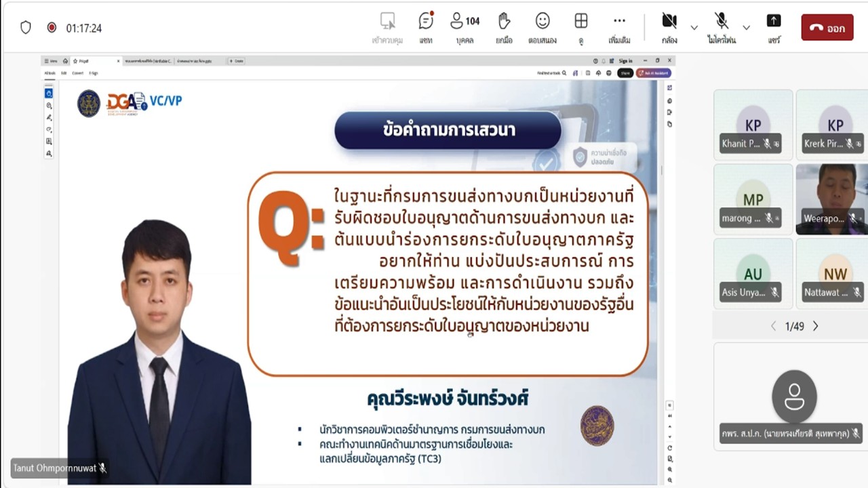Select the marong participant tile
The image size is (868, 488).
753,199
